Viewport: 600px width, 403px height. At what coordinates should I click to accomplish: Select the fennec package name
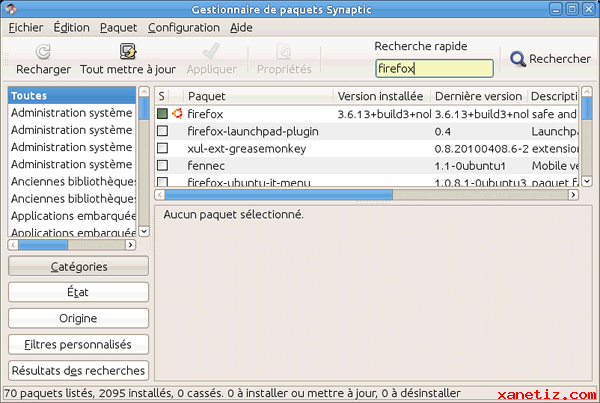206,166
